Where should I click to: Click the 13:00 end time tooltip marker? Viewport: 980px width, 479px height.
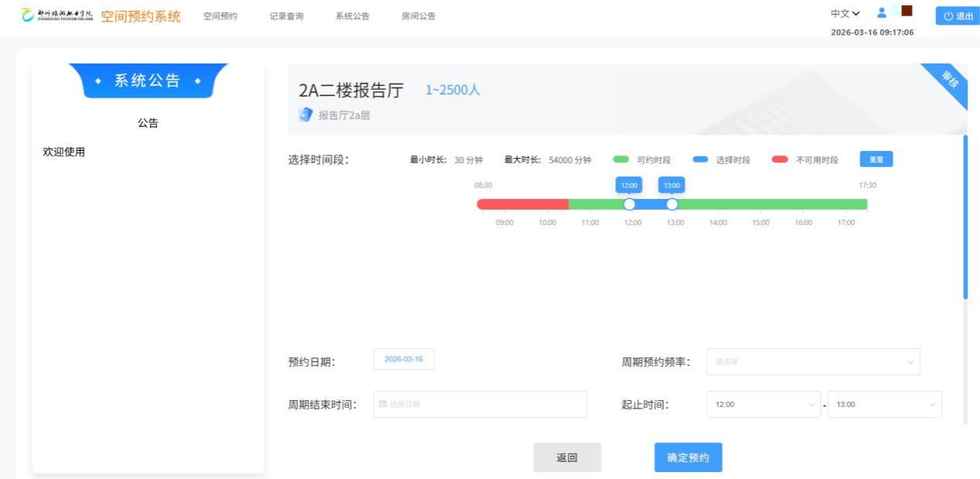pos(672,186)
